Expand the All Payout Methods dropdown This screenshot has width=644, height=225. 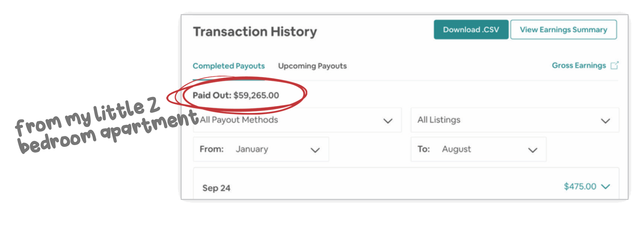tap(297, 120)
